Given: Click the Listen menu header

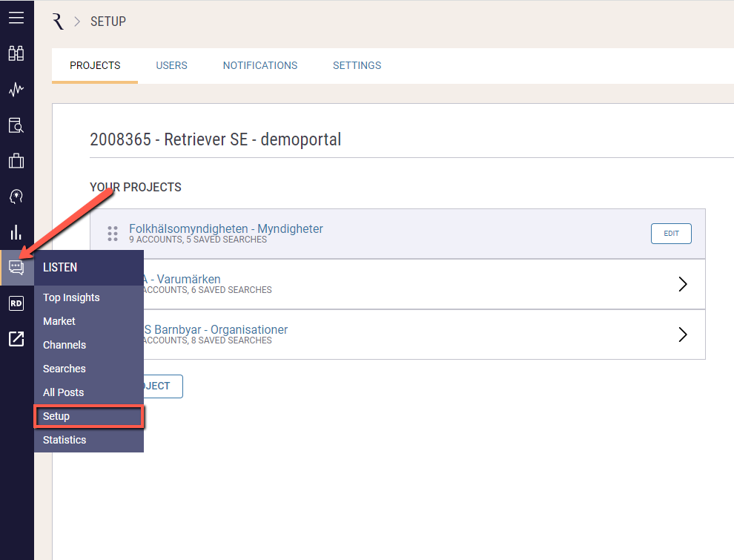Looking at the screenshot, I should click(x=89, y=267).
